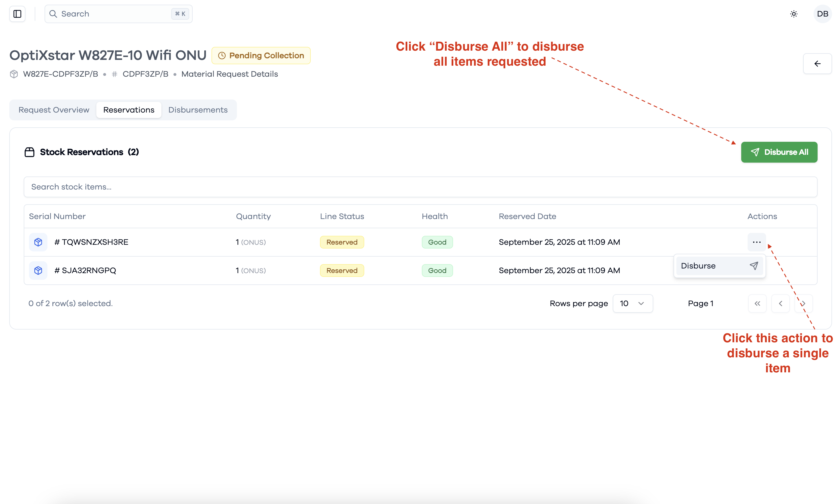
Task: Select serial number # TQWSNZXSH3RE
Action: [91, 242]
